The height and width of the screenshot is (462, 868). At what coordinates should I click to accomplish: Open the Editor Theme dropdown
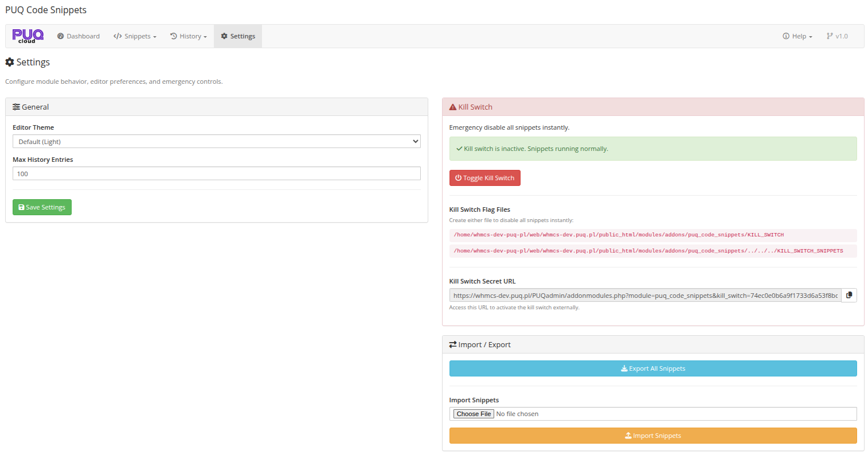216,141
